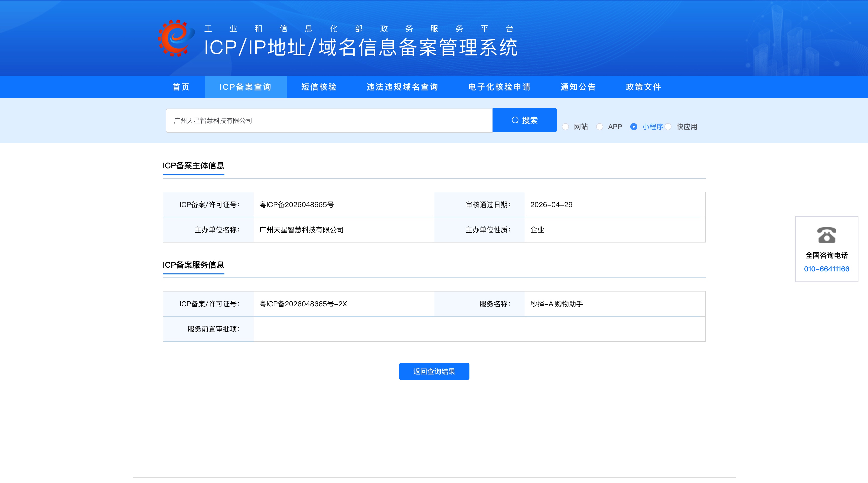Click the 服务前置审批项 label

pyautogui.click(x=214, y=329)
